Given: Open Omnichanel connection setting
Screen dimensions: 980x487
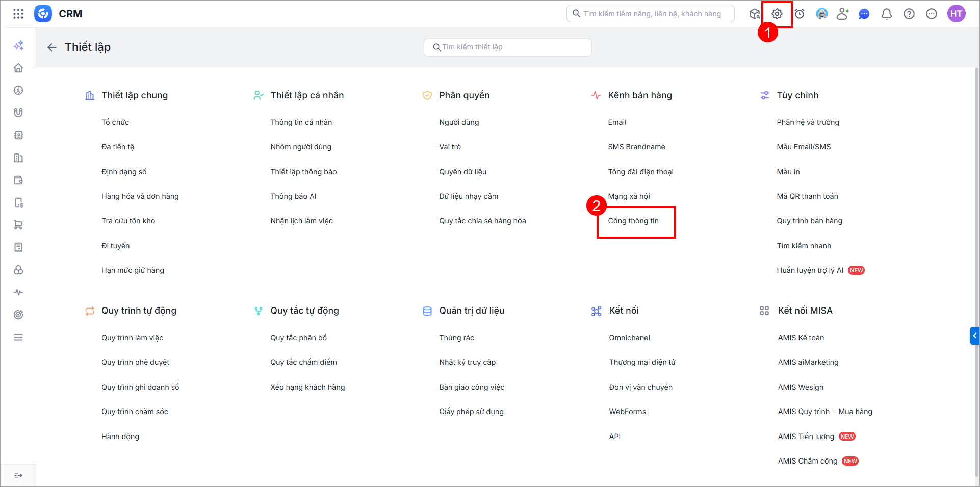Looking at the screenshot, I should 629,338.
